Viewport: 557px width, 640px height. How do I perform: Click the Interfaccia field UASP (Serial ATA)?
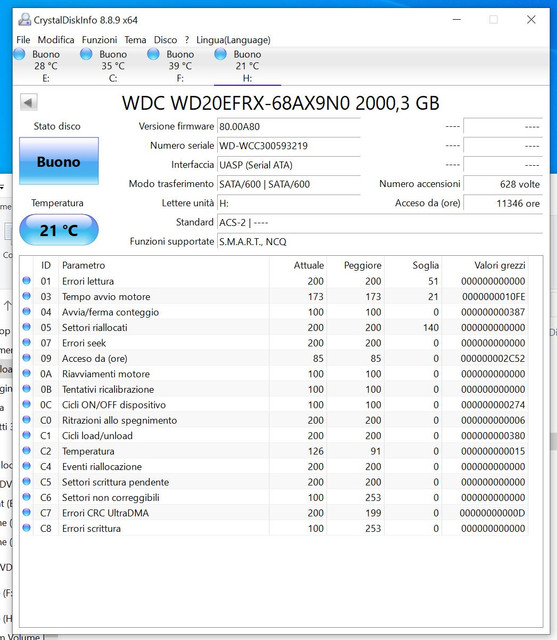(288, 165)
